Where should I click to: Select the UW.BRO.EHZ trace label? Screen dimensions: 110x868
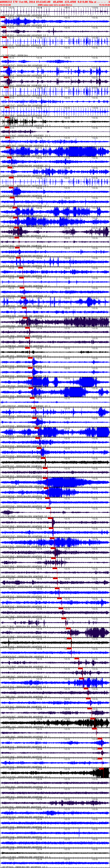pos(25,837)
